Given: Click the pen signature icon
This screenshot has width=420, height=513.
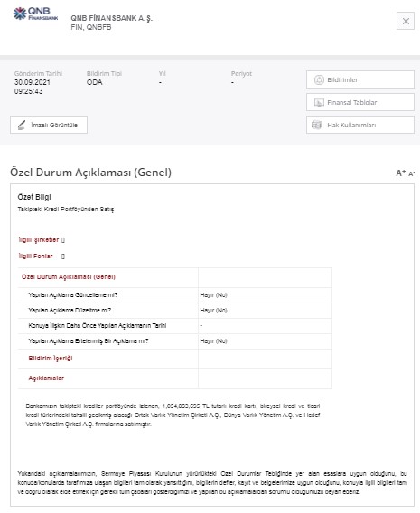Looking at the screenshot, I should pos(22,125).
